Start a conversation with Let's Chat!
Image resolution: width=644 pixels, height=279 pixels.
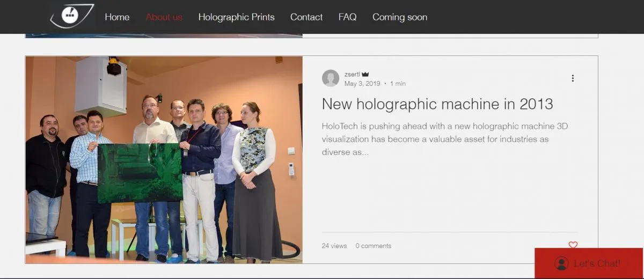click(x=597, y=263)
